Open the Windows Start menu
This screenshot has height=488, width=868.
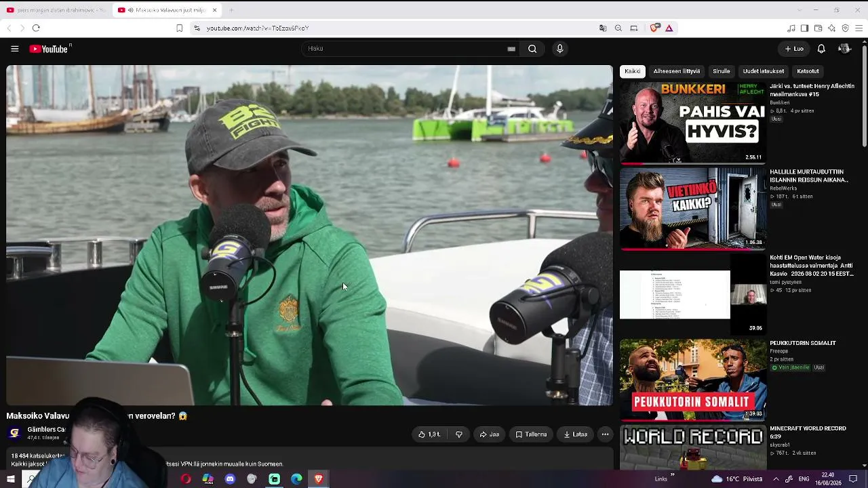pos(11,479)
